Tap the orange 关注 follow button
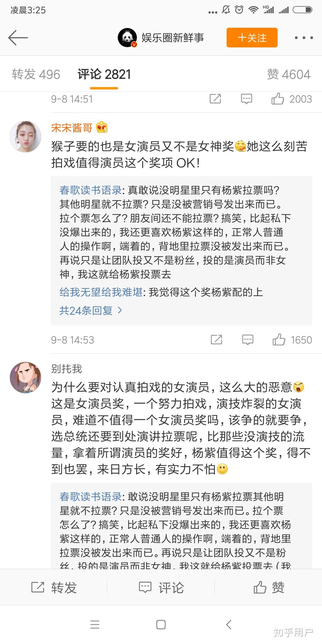Image resolution: width=322 pixels, height=644 pixels. pos(251,38)
